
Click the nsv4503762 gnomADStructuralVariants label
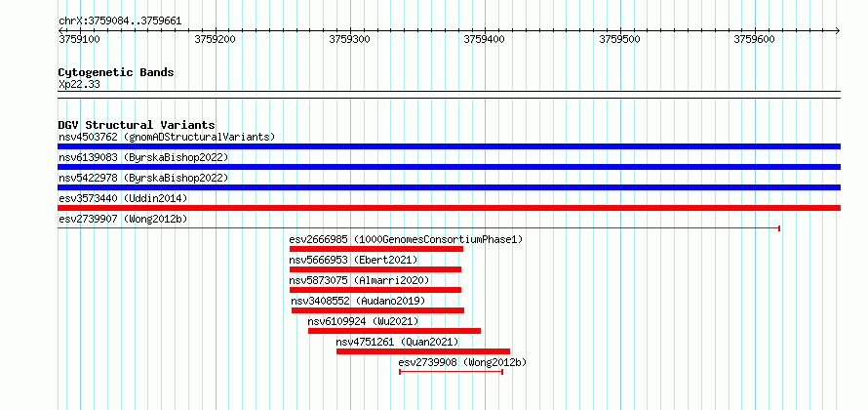point(167,137)
